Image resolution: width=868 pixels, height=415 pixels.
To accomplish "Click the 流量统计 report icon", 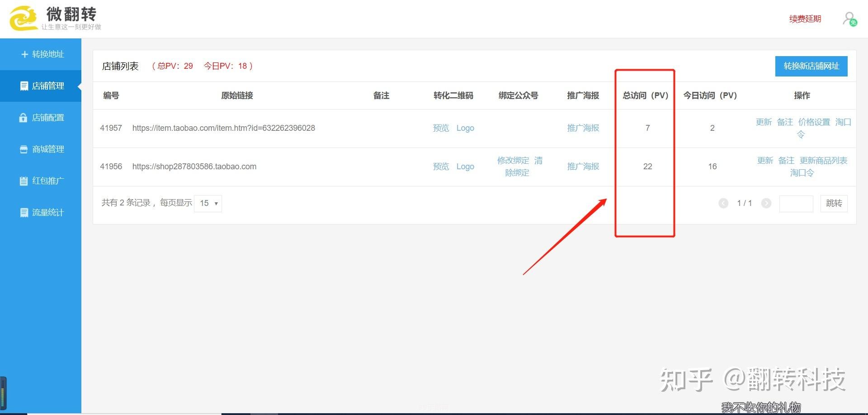I will tap(24, 213).
